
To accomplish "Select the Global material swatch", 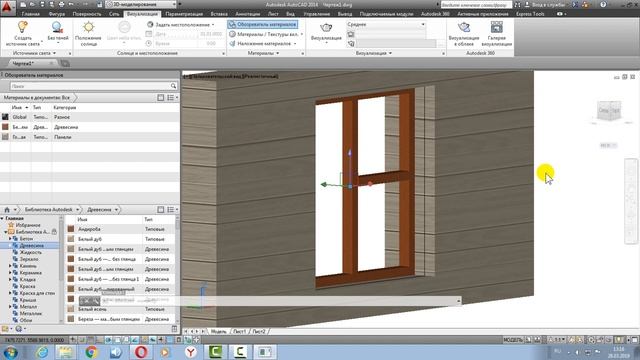I will pos(5,117).
